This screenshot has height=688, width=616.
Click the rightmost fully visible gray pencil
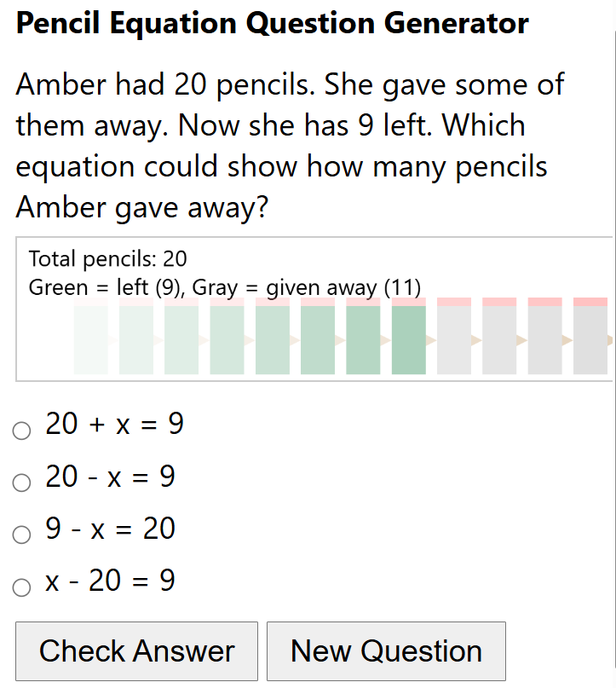tap(590, 339)
